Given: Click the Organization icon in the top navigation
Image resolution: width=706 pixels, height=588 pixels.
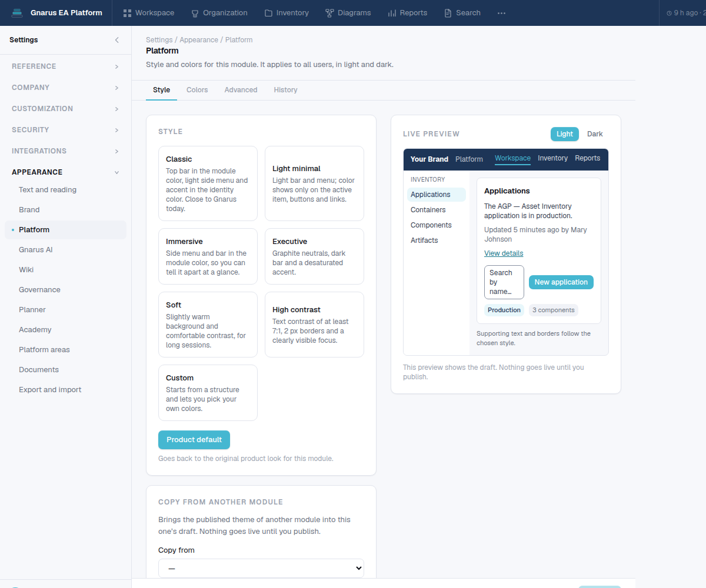Looking at the screenshot, I should 195,13.
